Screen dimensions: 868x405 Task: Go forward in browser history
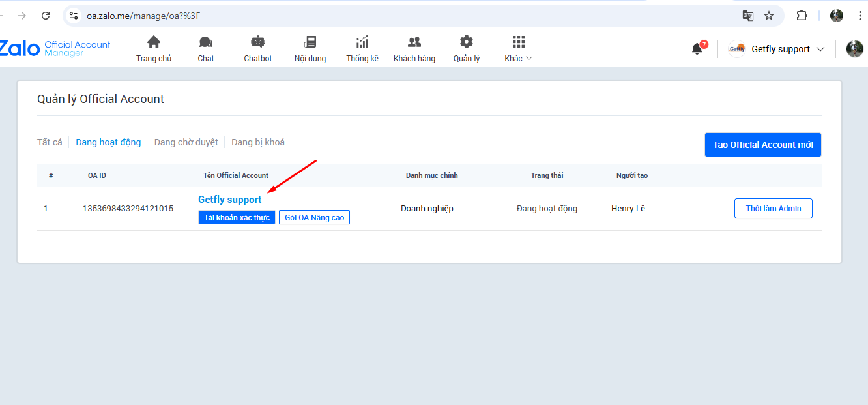tap(22, 16)
